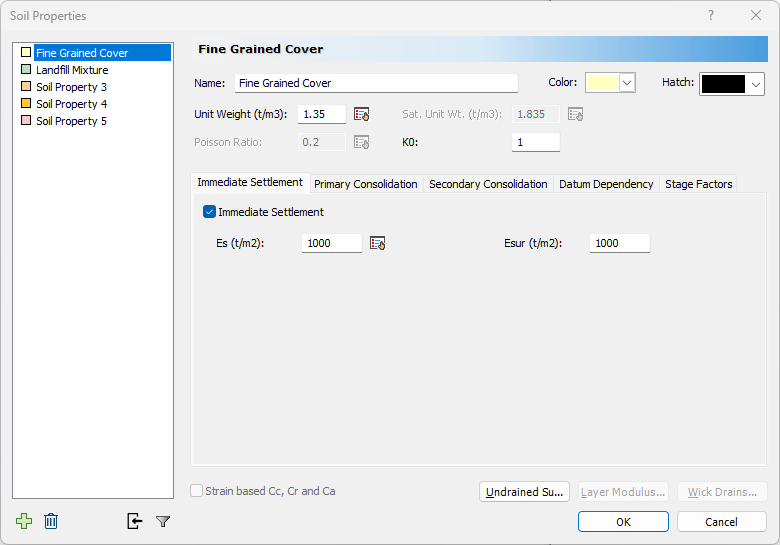Click the Name text field
This screenshot has width=780, height=545.
point(376,83)
